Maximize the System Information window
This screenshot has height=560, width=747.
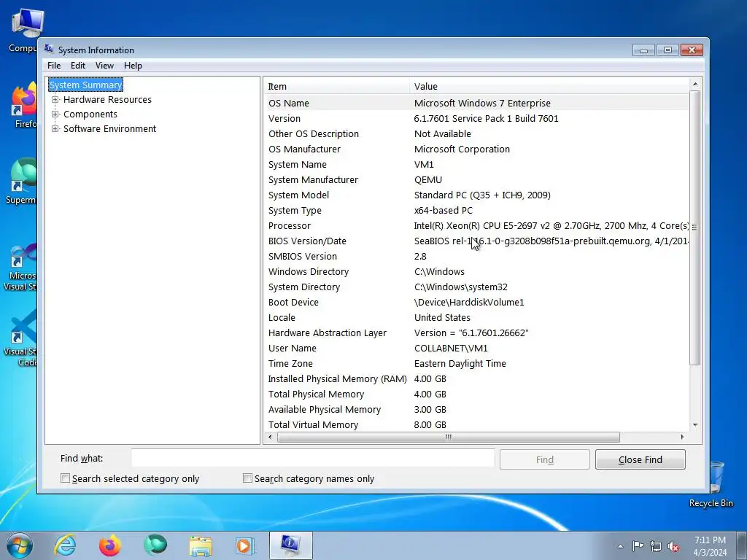(x=667, y=50)
